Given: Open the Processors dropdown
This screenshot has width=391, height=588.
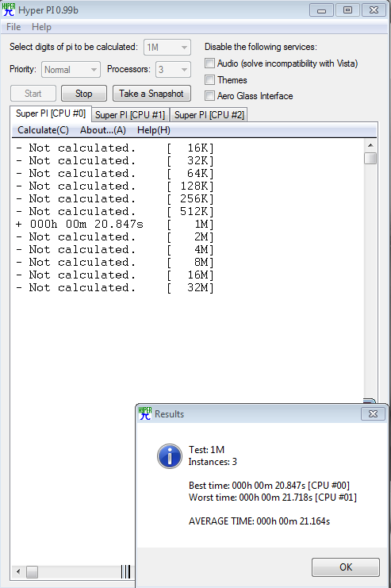Looking at the screenshot, I should point(173,69).
